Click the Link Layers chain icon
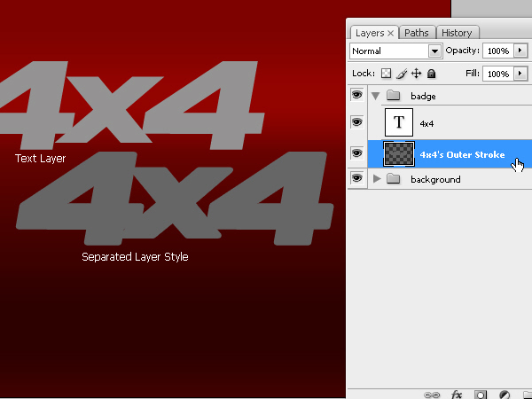 [433, 393]
